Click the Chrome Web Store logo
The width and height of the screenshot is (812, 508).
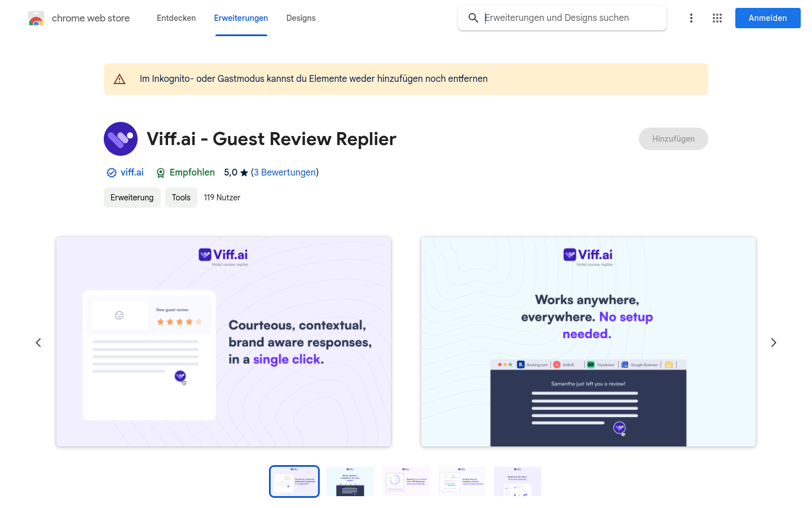pos(36,18)
